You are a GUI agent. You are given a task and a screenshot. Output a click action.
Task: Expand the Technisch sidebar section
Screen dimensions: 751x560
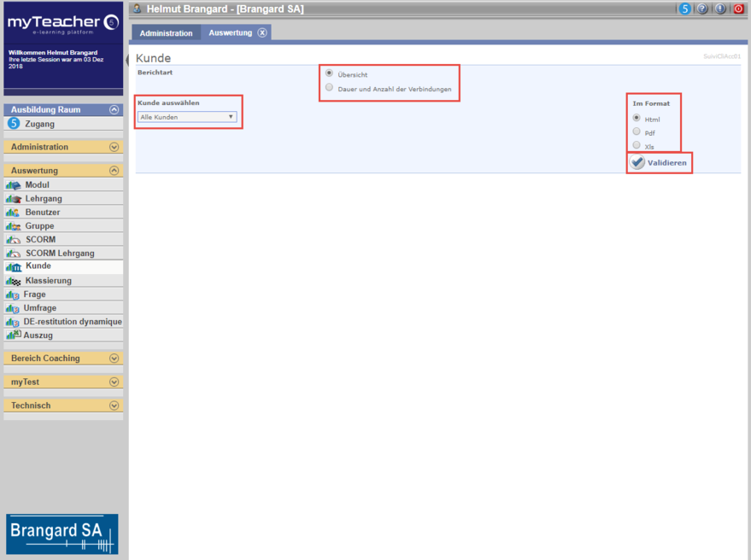tap(114, 405)
